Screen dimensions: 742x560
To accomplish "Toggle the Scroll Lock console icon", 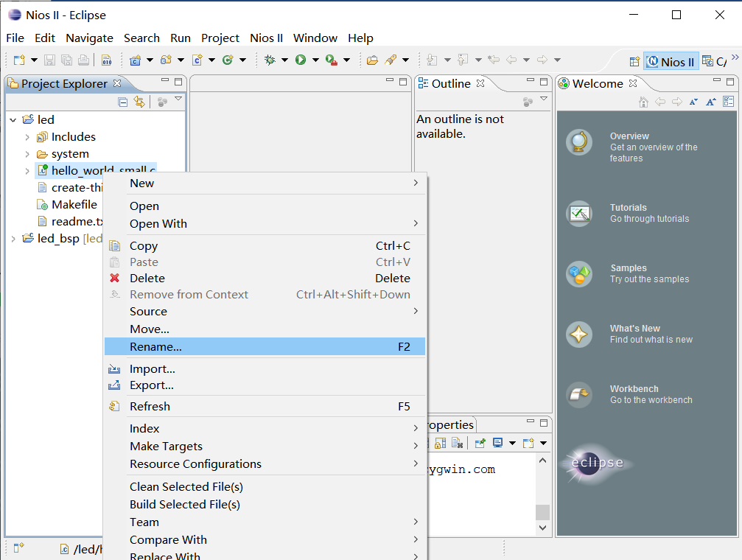I will click(440, 443).
